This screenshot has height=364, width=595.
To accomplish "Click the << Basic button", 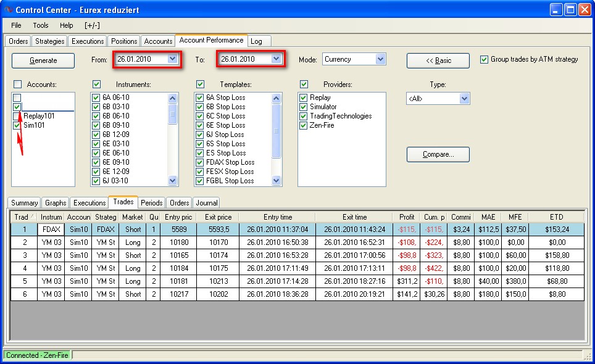I will point(438,60).
